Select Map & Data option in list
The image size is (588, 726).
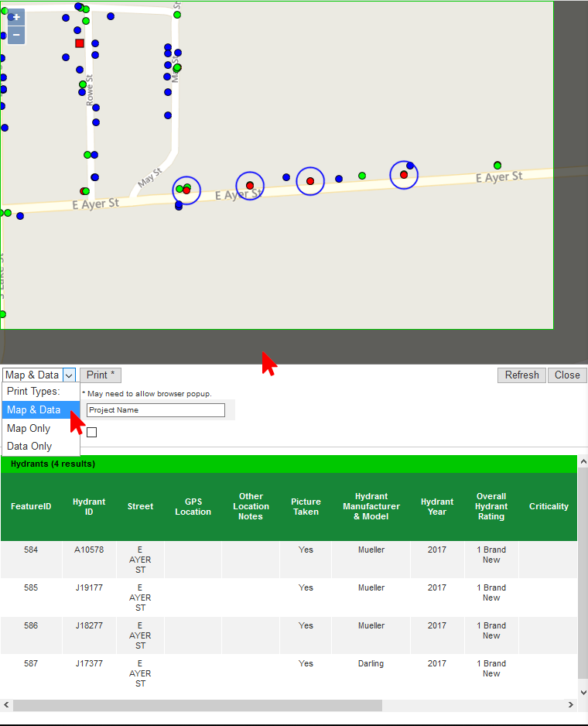point(33,410)
